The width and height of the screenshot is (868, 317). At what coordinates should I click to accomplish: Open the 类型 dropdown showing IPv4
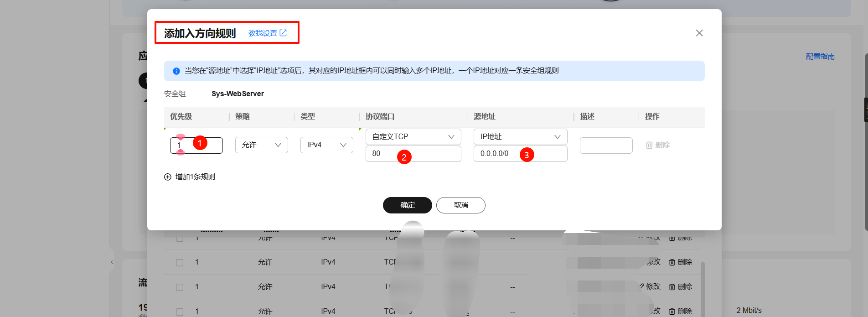pyautogui.click(x=327, y=145)
